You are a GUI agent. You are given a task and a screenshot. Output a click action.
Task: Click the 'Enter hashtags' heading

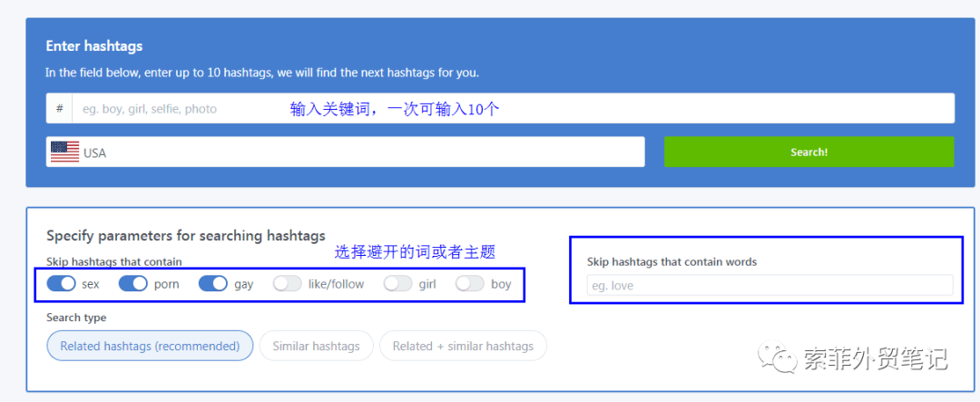tap(94, 46)
